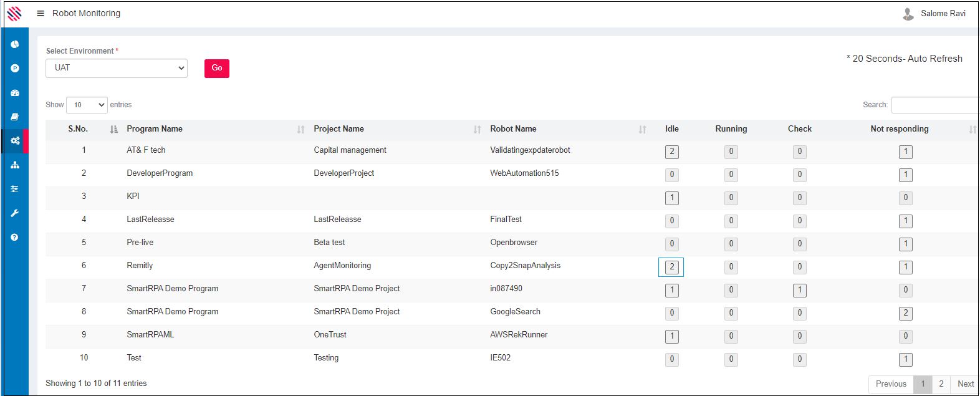The width and height of the screenshot is (980, 396).
Task: Click the hamburger menu icon
Action: pos(41,13)
